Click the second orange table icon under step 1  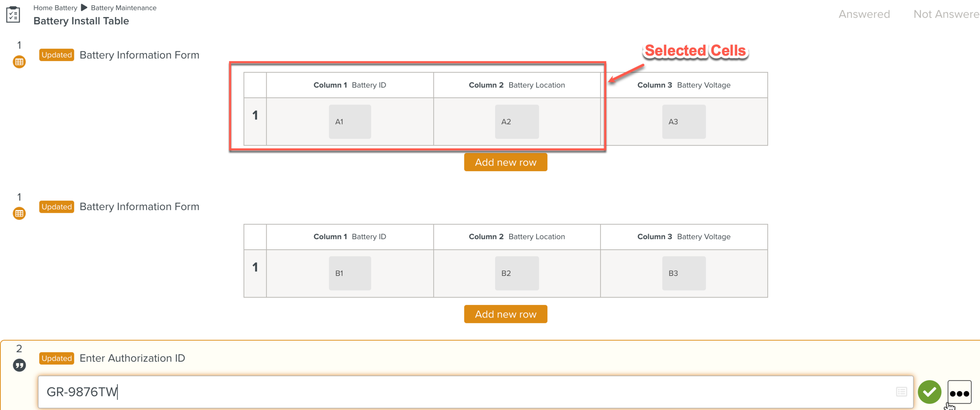click(x=19, y=214)
